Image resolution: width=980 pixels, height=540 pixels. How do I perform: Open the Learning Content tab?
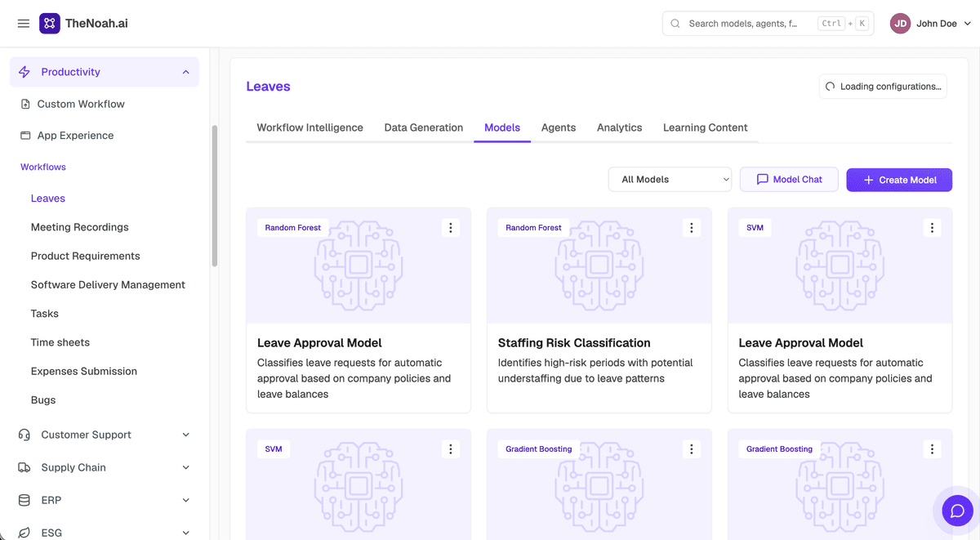pyautogui.click(x=706, y=127)
